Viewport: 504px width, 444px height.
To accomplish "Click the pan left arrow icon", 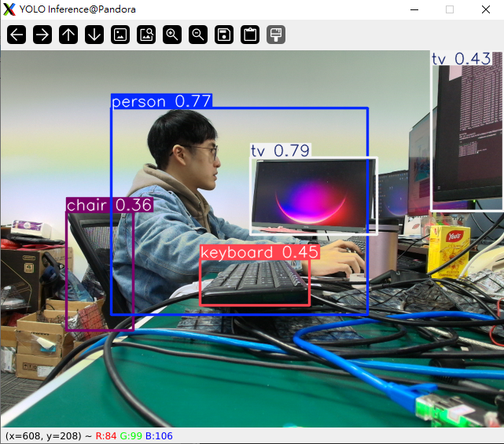I will (x=17, y=35).
